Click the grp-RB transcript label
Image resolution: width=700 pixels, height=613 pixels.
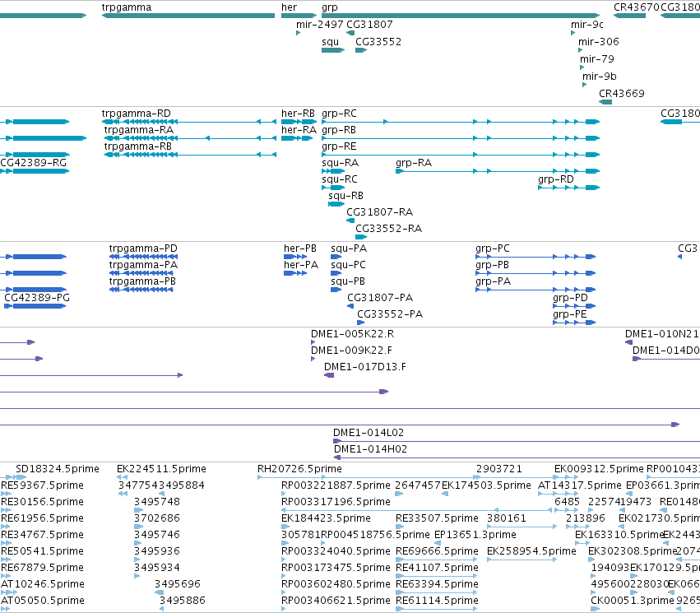coord(339,130)
